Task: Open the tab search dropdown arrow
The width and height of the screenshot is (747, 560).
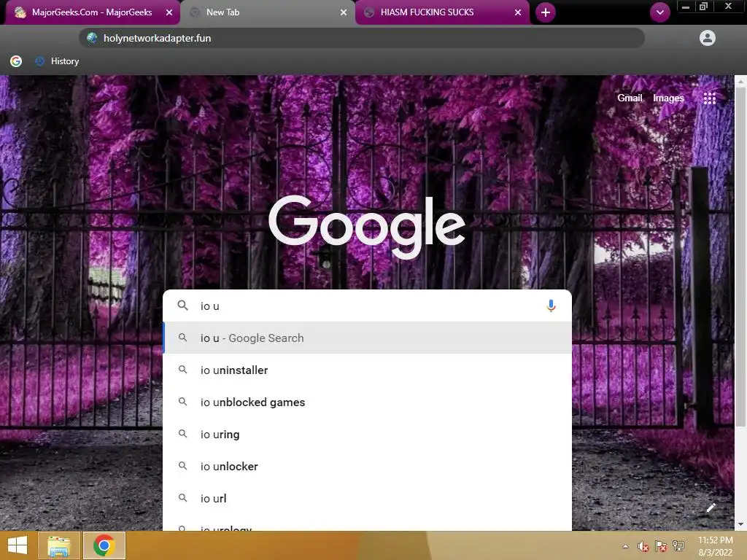Action: click(659, 12)
